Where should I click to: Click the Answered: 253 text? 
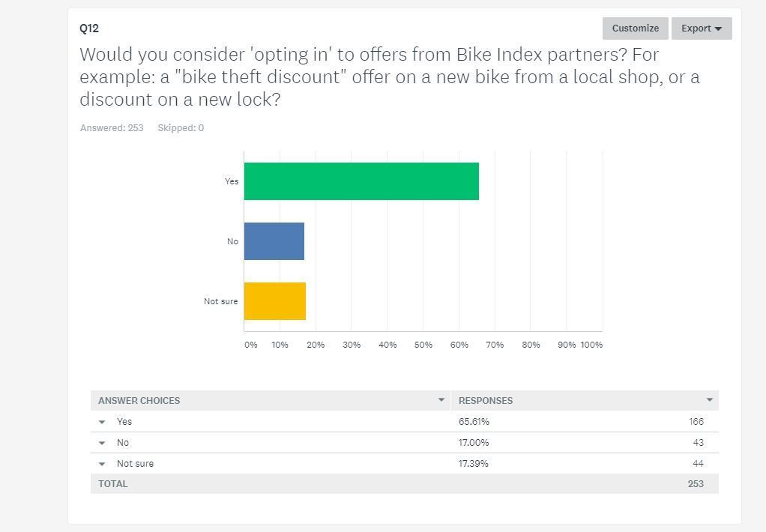(x=112, y=128)
